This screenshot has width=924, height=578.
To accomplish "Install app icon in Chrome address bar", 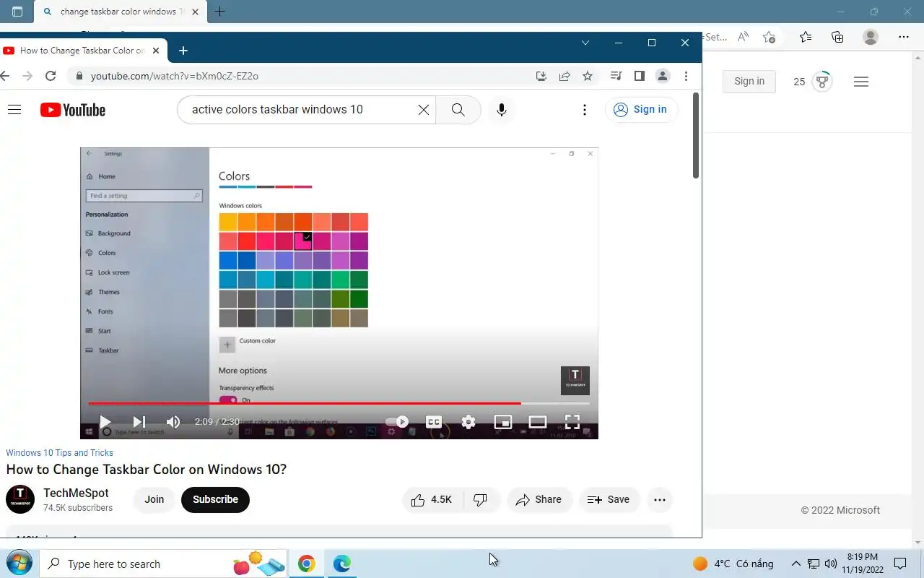I will point(541,76).
